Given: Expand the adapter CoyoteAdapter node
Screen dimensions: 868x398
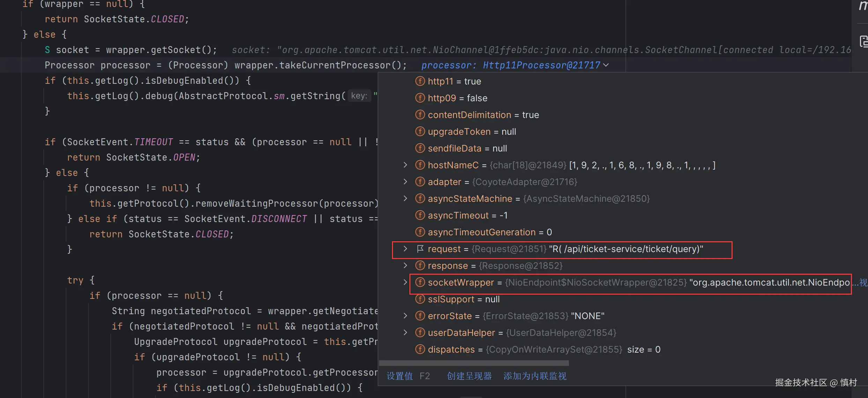Looking at the screenshot, I should 405,182.
